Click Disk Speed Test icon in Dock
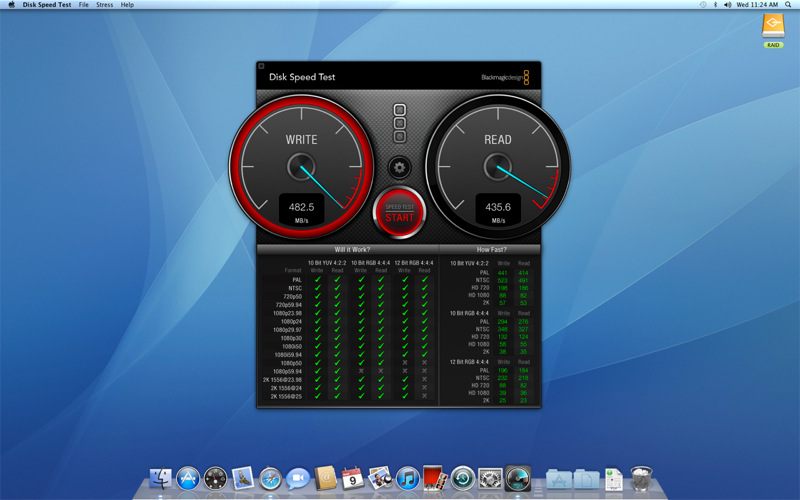This screenshot has width=800, height=500. tap(517, 478)
